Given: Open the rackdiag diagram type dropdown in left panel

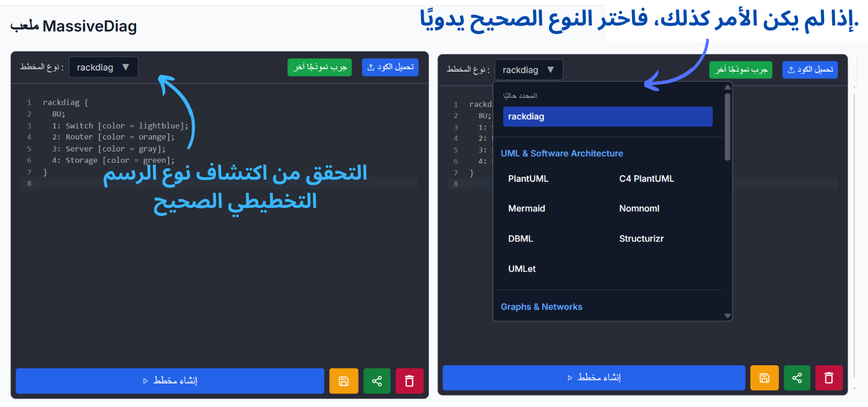Looking at the screenshot, I should point(103,67).
